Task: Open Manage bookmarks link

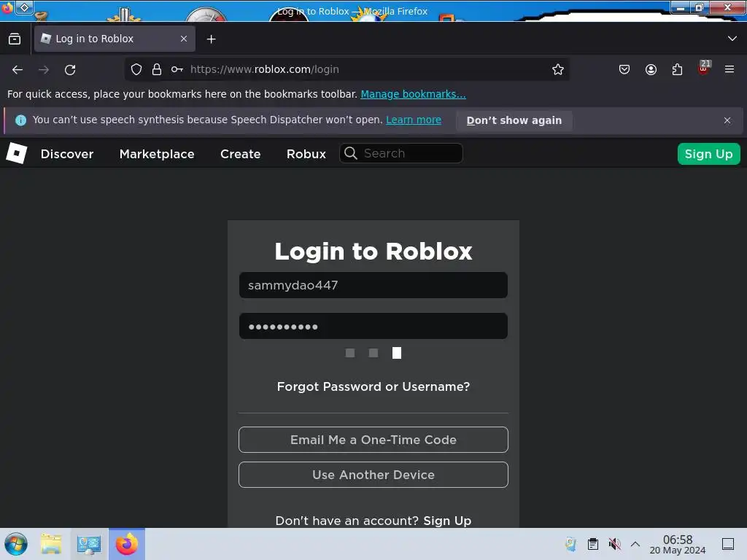Action: pos(413,94)
